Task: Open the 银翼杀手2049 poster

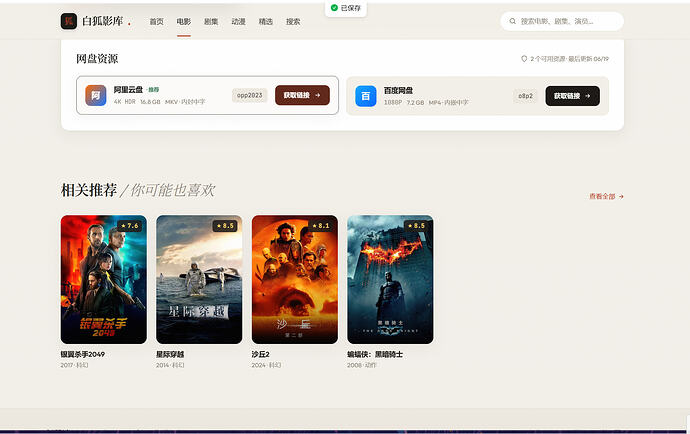Action: (104, 280)
